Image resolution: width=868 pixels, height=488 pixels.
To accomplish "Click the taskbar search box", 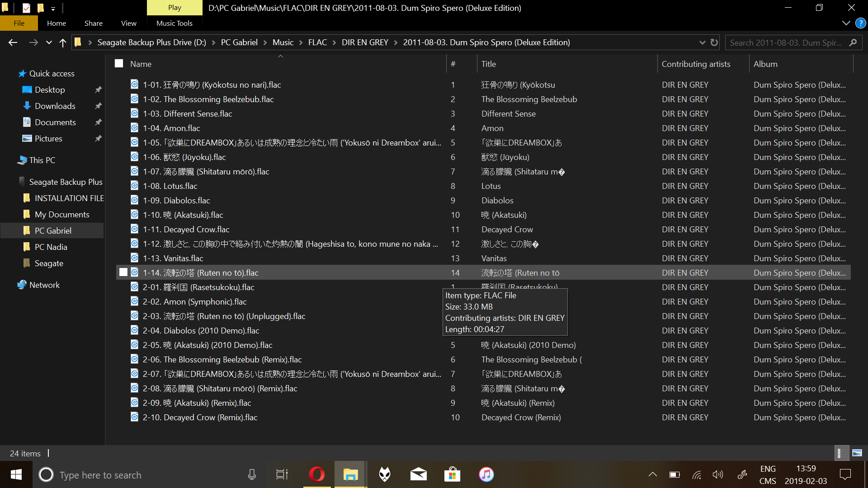I will point(149,474).
